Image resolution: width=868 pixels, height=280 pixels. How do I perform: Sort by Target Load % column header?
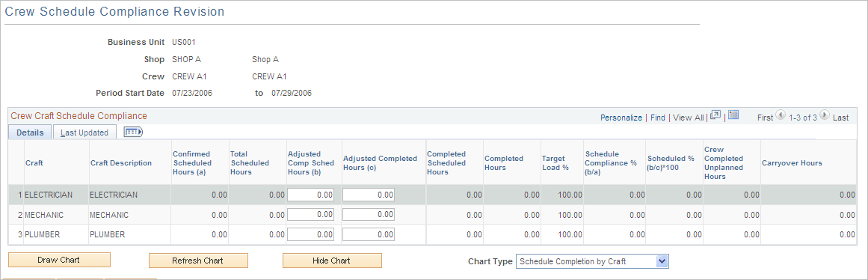(555, 163)
